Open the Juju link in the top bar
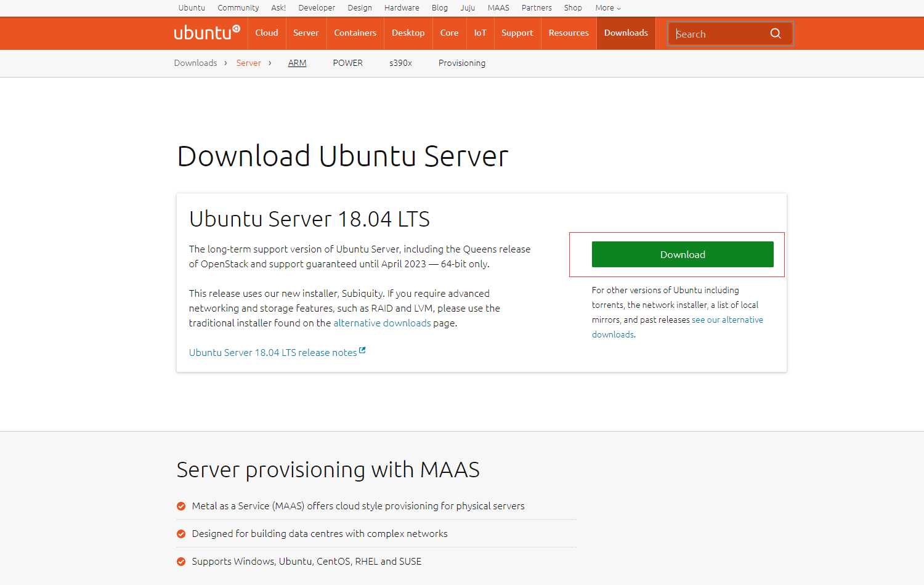Screen dimensions: 924x585 pos(468,8)
